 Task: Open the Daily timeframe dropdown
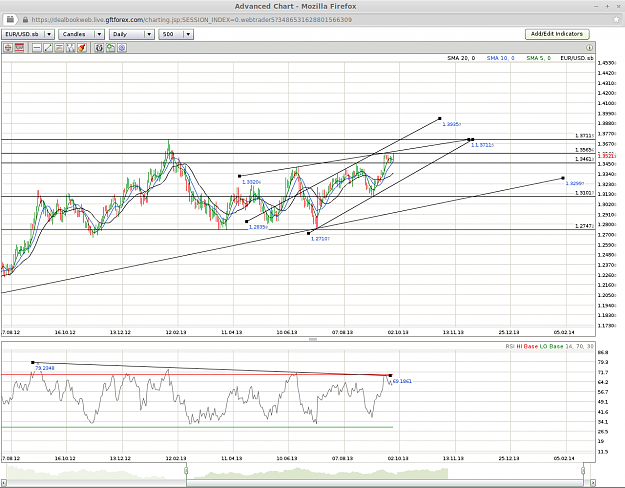pos(132,34)
